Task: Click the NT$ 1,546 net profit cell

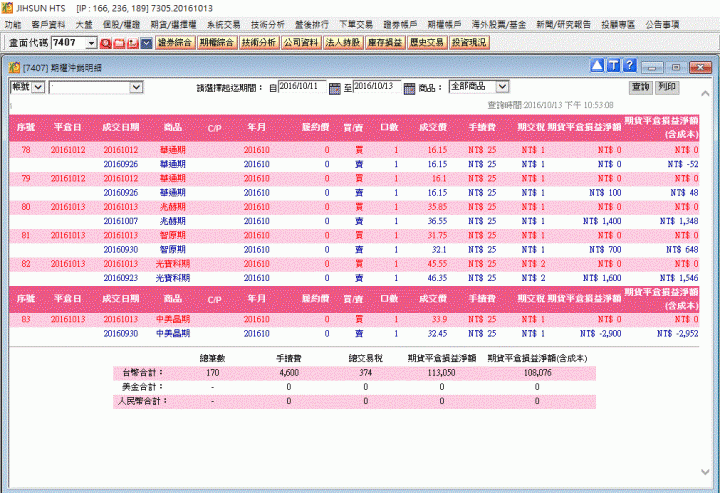Action: pyautogui.click(x=679, y=278)
